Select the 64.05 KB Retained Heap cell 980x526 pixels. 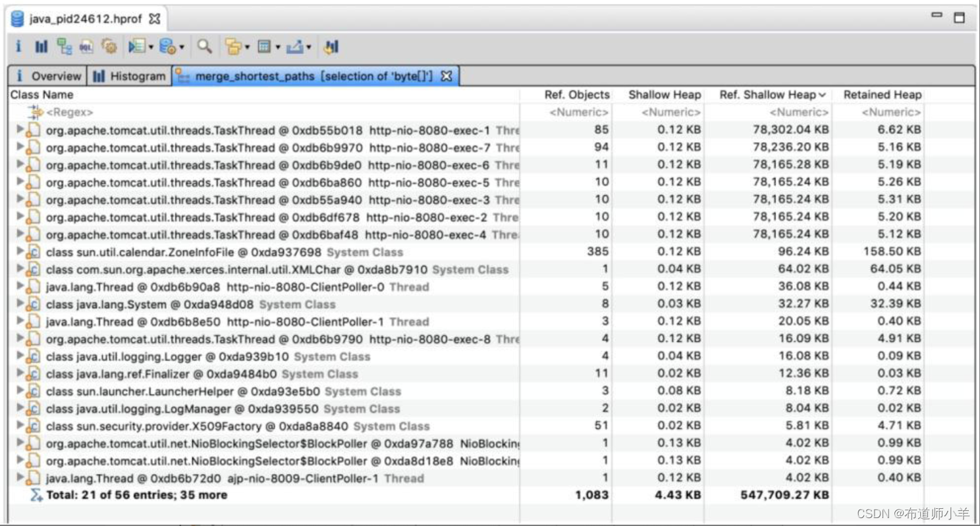[x=895, y=269]
